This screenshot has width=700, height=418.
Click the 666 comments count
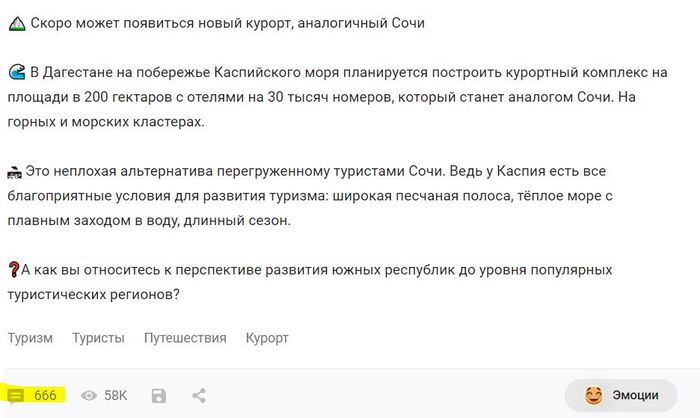[x=45, y=395]
